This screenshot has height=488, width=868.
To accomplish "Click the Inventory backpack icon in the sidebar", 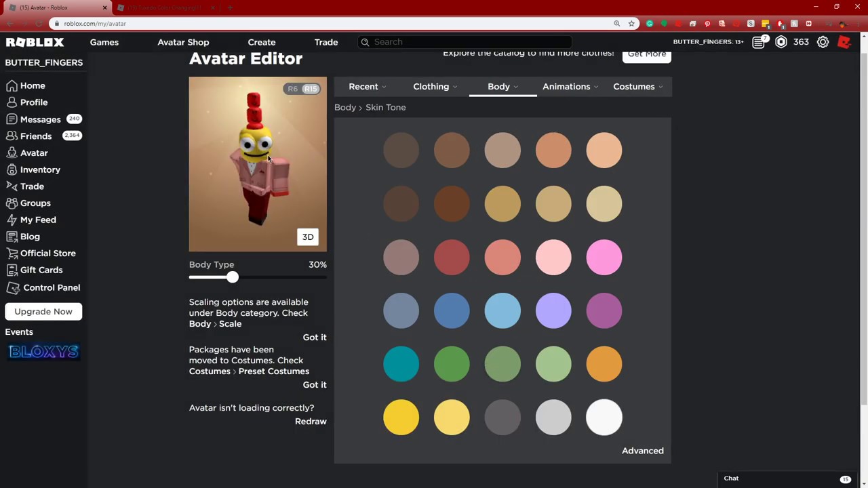I will pos(12,169).
